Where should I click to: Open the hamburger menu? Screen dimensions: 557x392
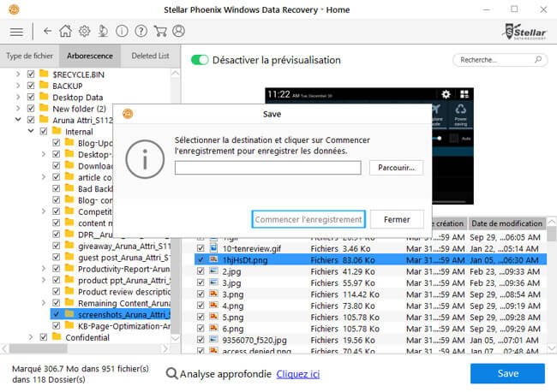click(15, 31)
